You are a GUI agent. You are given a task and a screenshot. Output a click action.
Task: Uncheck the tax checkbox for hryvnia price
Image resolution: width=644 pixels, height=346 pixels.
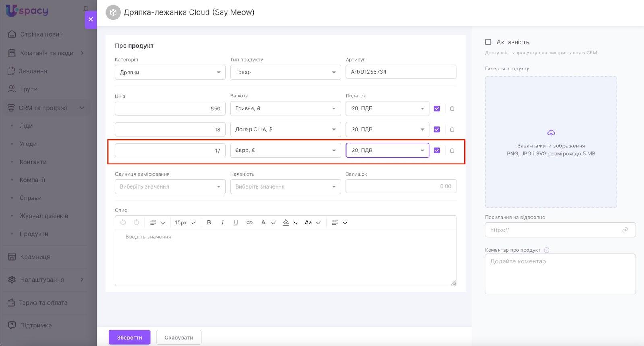point(437,108)
